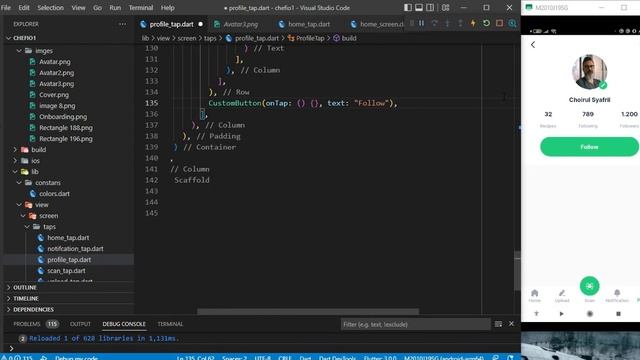
Task: Open the Run menu
Action: [x=115, y=7]
